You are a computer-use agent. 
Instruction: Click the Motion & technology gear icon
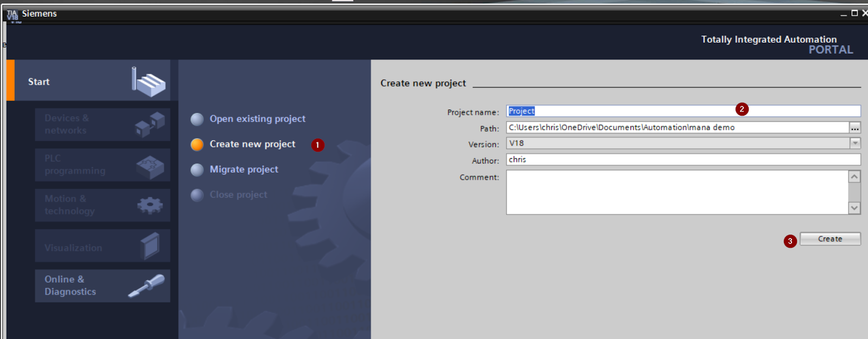tap(150, 205)
